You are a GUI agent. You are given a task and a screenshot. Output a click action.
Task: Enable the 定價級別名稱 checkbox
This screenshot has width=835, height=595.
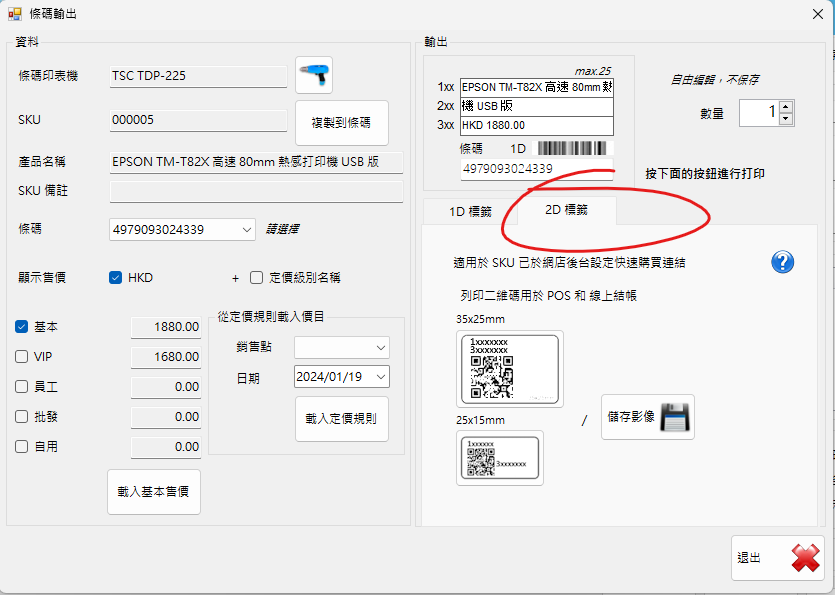257,278
